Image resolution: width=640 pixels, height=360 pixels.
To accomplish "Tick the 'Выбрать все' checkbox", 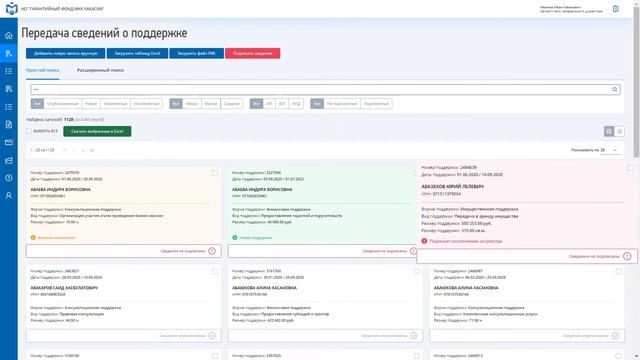I will click(x=29, y=131).
